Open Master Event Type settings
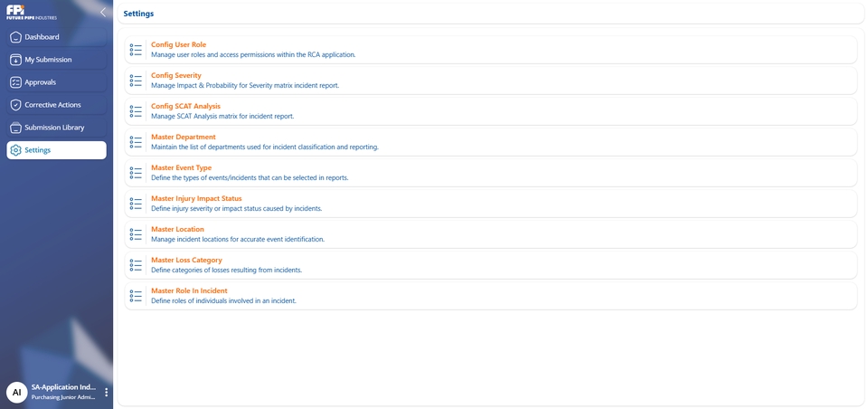The width and height of the screenshot is (868, 409). point(182,168)
